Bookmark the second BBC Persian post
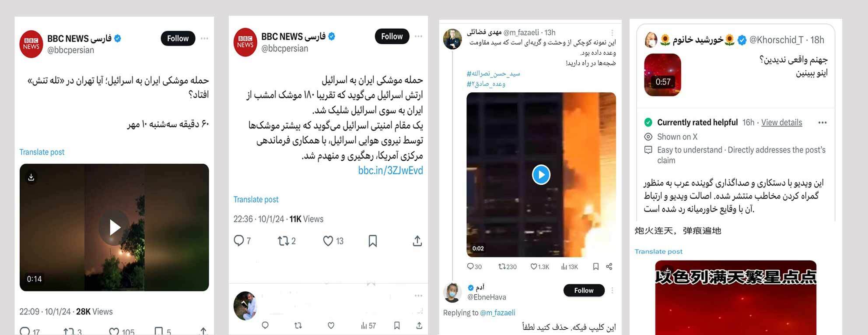The height and width of the screenshot is (335, 868). tap(373, 241)
